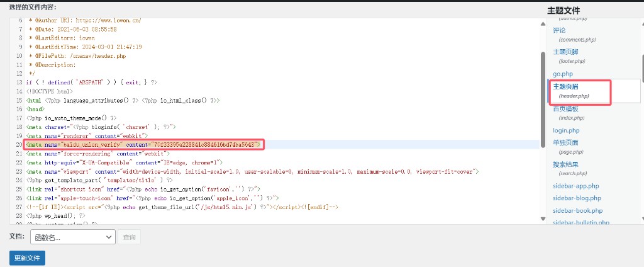Click the renderer webkit meta line
This screenshot has height=267, width=644.
[87, 136]
